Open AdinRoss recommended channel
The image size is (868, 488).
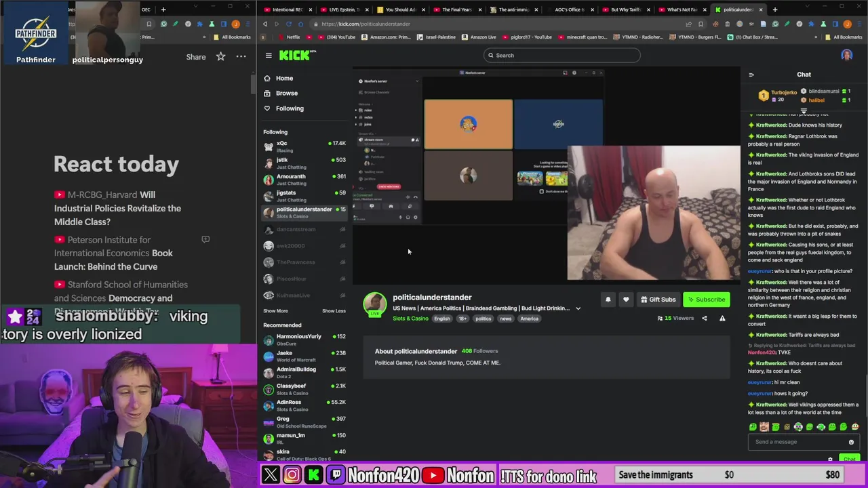304,405
